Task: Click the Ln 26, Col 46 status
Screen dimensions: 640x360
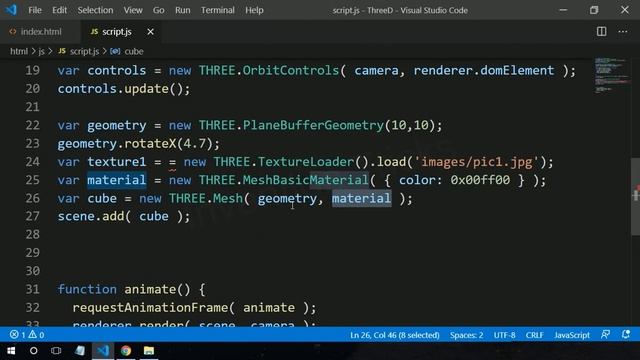Action: 395,335
